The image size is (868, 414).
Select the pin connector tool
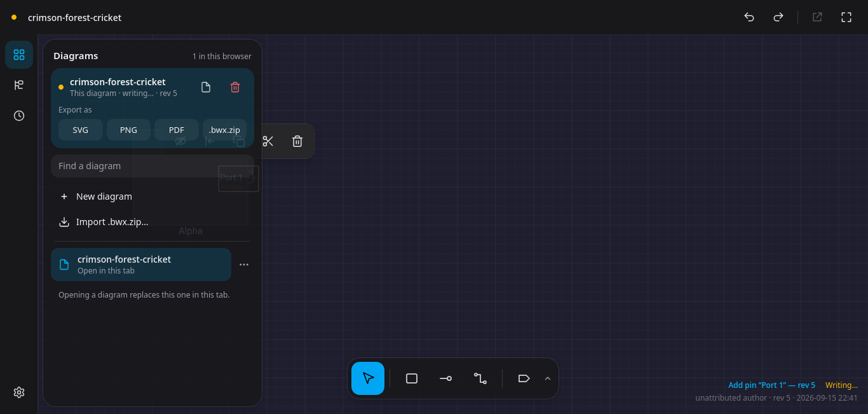point(445,378)
